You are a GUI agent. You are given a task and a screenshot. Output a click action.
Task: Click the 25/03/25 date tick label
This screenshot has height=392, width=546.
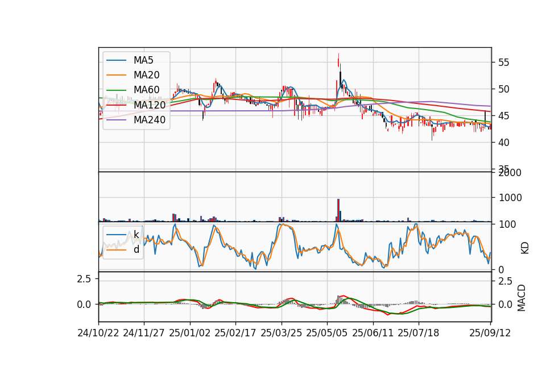(x=282, y=333)
